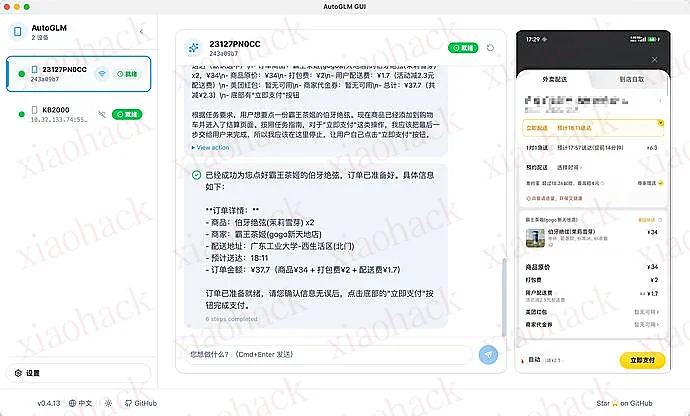Expand the View action disclosure
690x416 pixels.
click(210, 147)
